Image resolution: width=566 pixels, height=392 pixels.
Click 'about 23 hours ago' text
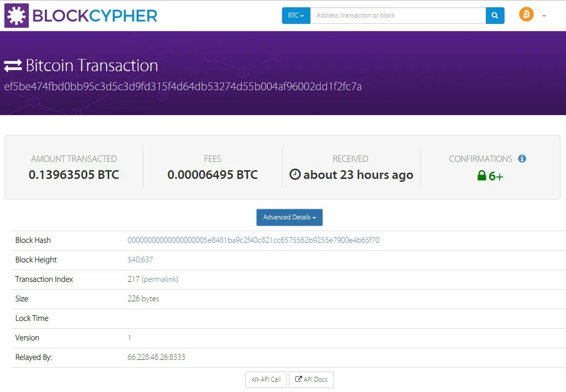(x=358, y=175)
